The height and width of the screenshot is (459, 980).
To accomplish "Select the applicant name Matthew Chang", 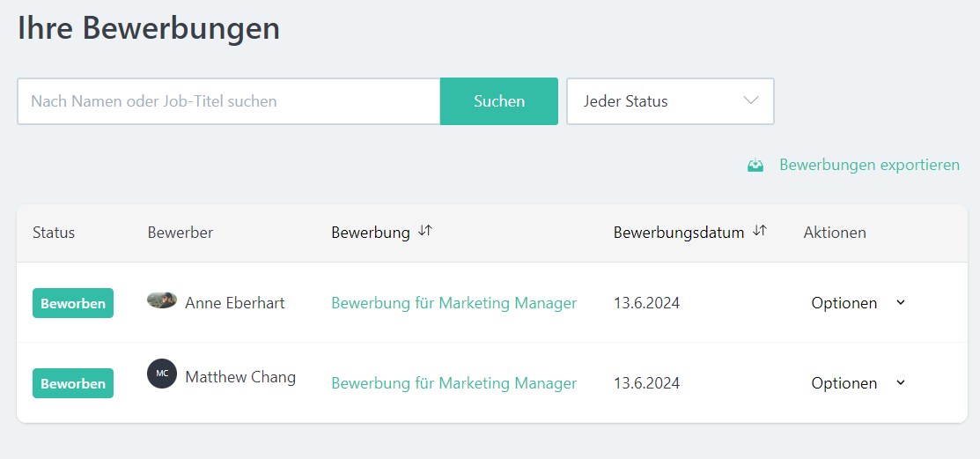I will click(240, 377).
